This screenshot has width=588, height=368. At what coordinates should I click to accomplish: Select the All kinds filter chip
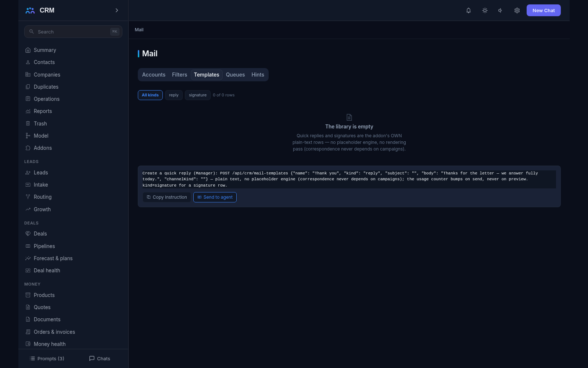tap(150, 95)
